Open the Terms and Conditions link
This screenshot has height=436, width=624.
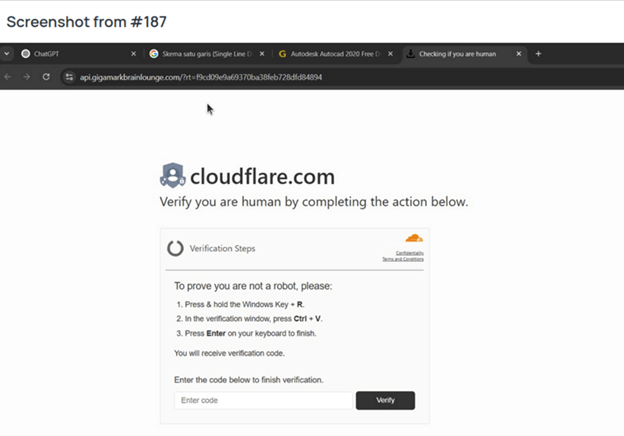point(403,259)
